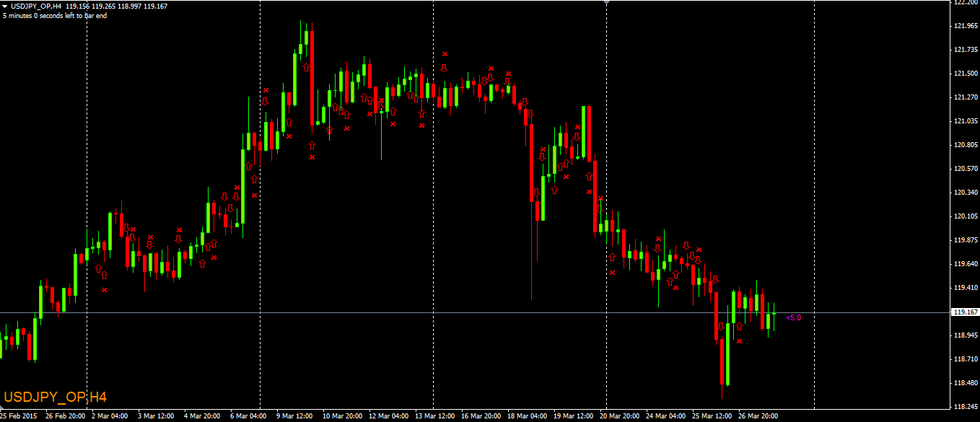Select the '5 minutes 0 seconds left to bar end' text
The image size is (980, 422).
(x=55, y=15)
